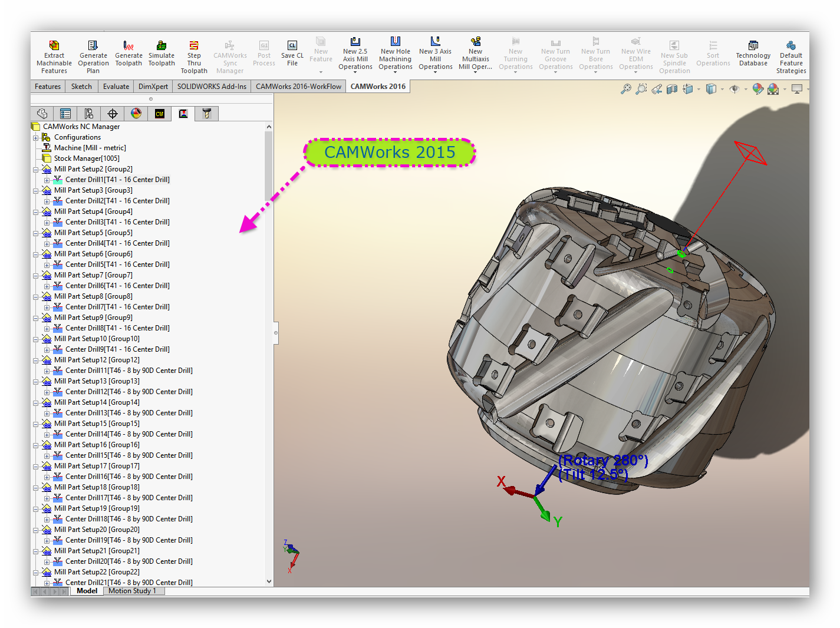The width and height of the screenshot is (840, 628).
Task: Open the DisplayManager color ball tab
Action: [x=136, y=114]
